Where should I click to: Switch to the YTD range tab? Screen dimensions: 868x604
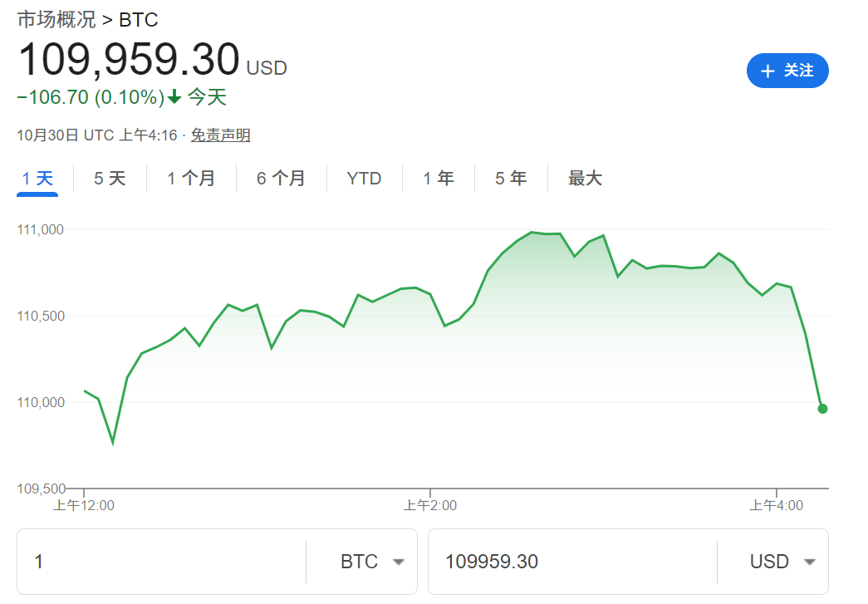[x=364, y=178]
